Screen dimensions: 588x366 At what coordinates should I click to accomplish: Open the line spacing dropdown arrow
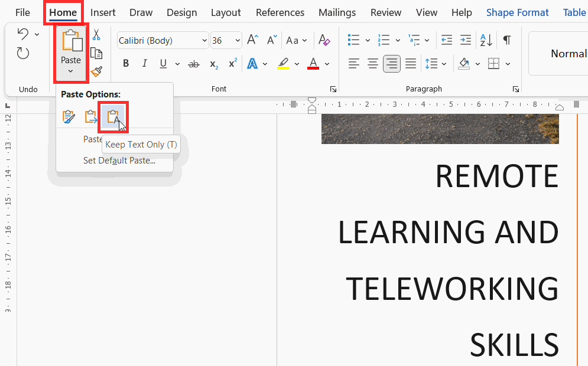pos(444,64)
